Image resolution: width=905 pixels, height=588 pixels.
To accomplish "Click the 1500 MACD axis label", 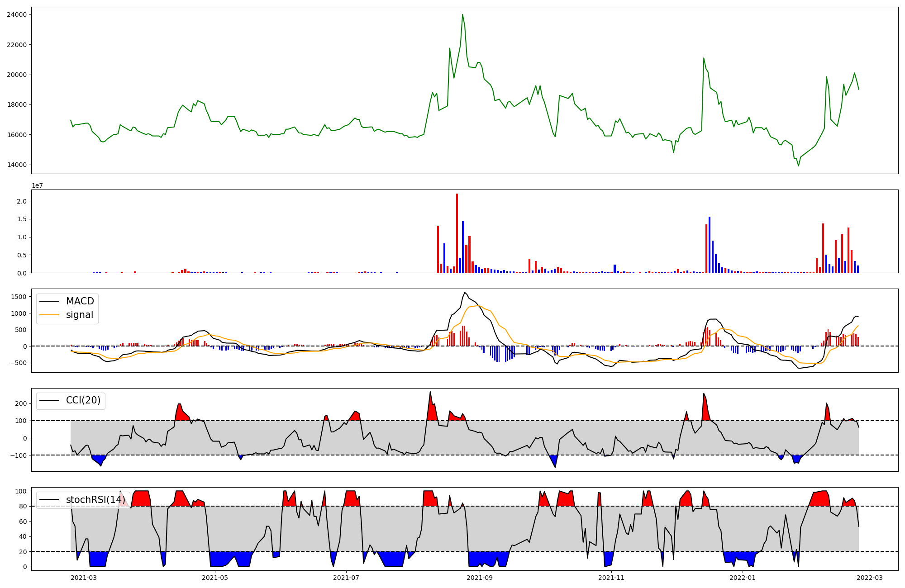I will (x=19, y=297).
